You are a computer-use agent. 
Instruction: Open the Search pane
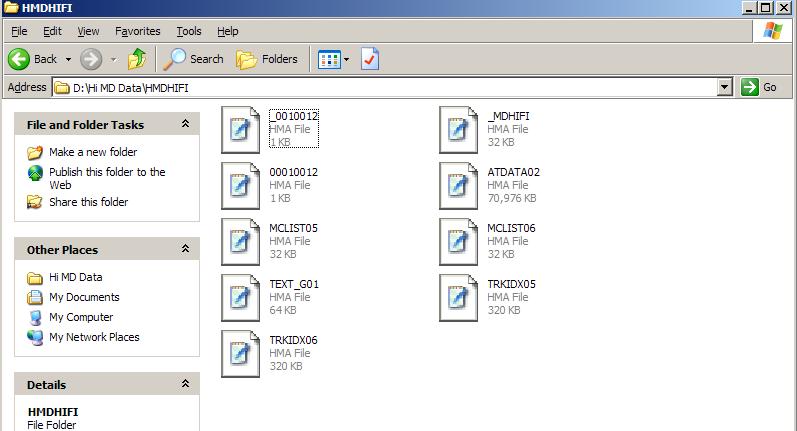tap(193, 59)
